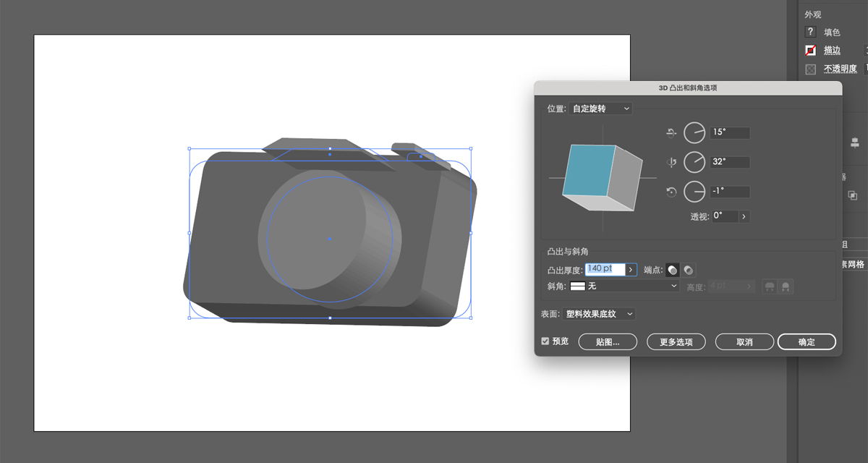Toggle the hollow cap endpoint option
Viewport: 868px width, 463px height.
click(x=688, y=269)
